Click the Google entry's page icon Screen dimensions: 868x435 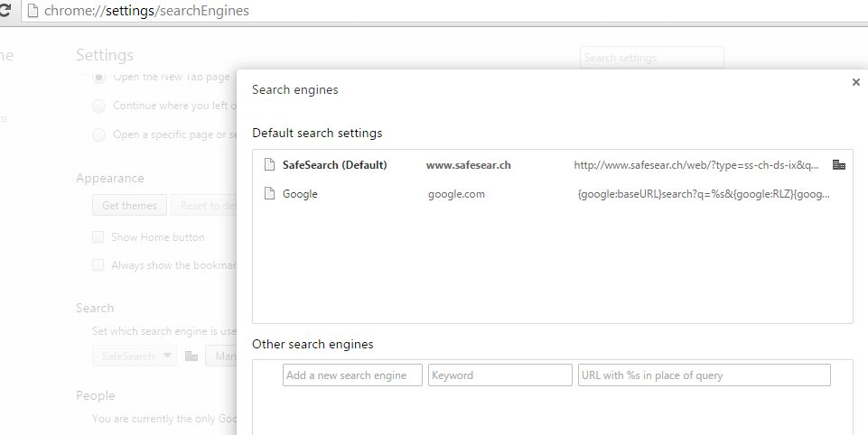pyautogui.click(x=267, y=194)
